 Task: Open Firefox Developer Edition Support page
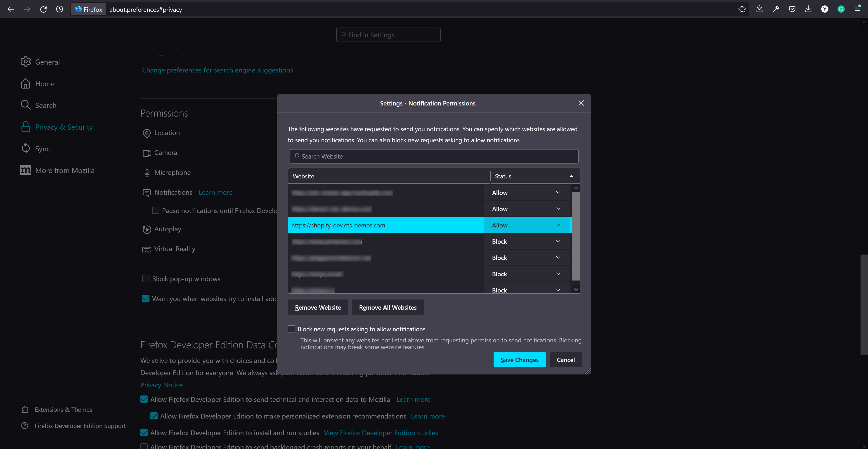pyautogui.click(x=73, y=426)
